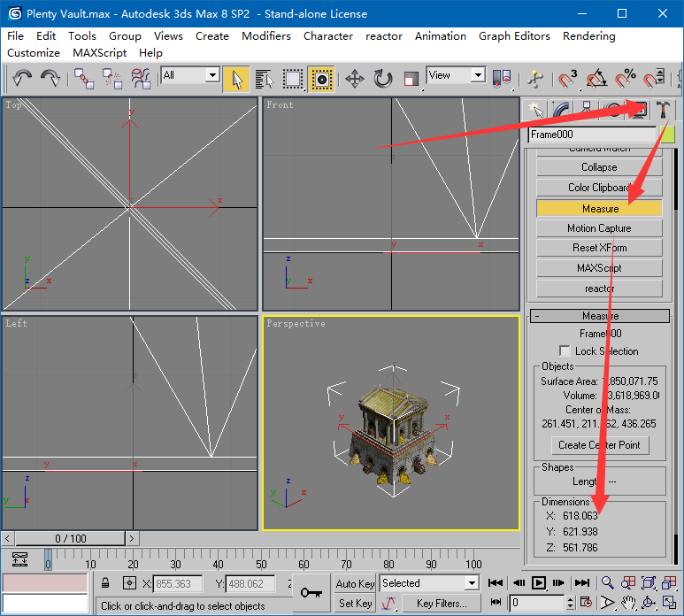Activate the Select Object arrow tool

236,79
